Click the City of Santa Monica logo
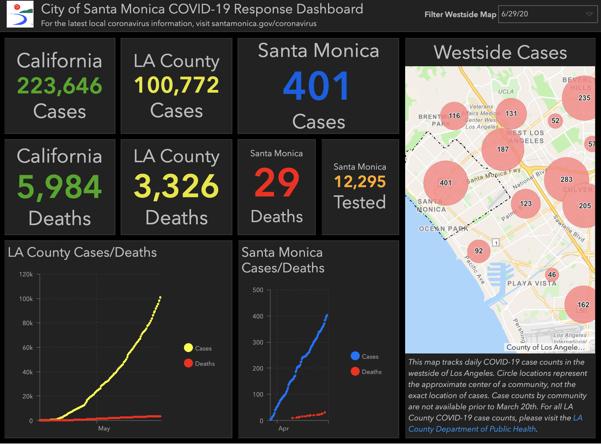 click(x=19, y=15)
